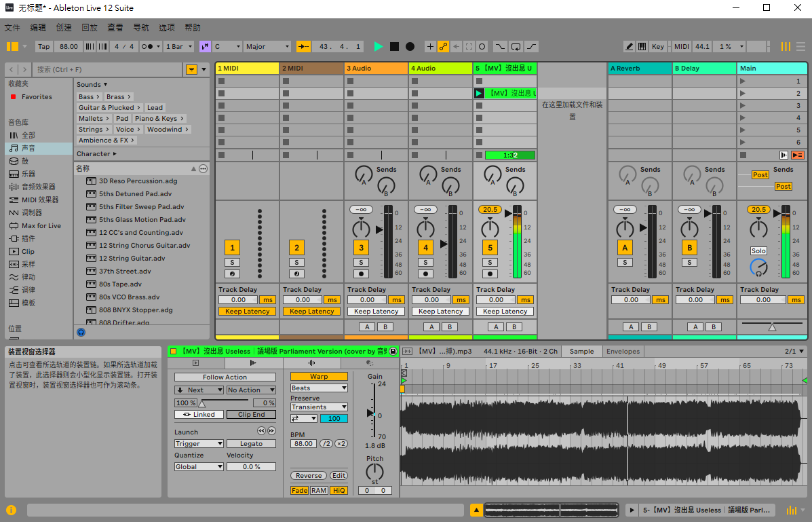The image size is (812, 522).
Task: Toggle the Draw Mode pencil icon
Action: coord(629,47)
